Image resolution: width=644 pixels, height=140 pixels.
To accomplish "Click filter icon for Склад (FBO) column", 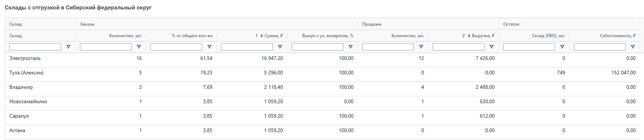I will pyautogui.click(x=562, y=47).
